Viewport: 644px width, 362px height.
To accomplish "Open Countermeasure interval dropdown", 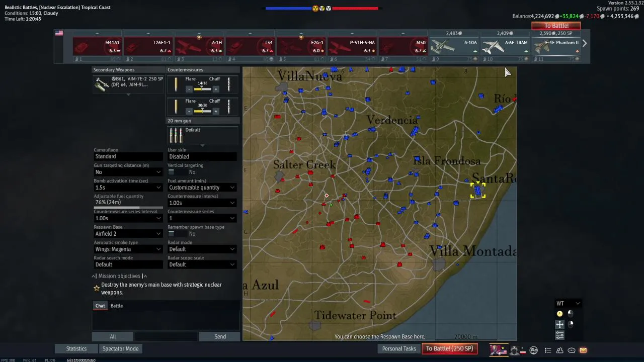I will (x=202, y=203).
